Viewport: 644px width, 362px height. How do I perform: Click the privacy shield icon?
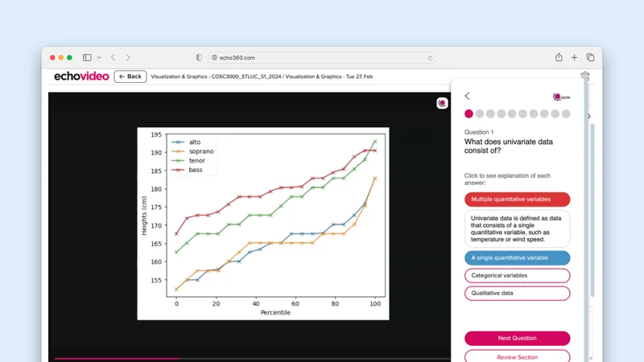(199, 58)
